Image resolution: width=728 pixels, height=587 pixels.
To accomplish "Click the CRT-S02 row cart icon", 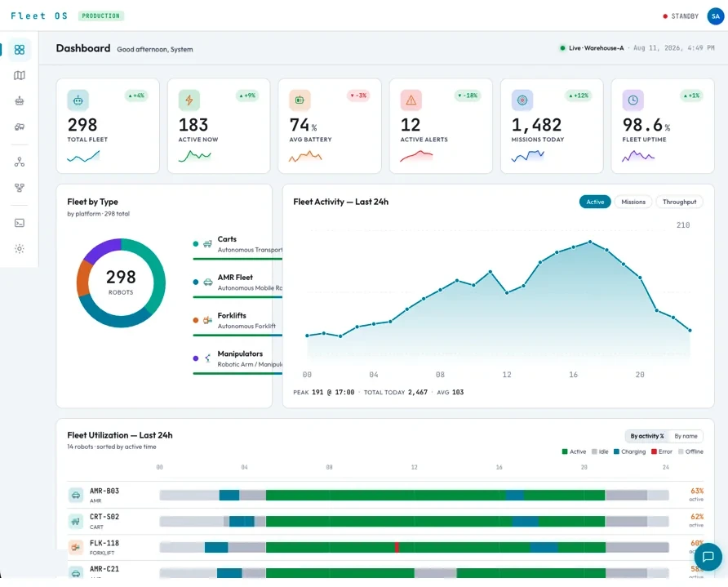I will [x=76, y=522].
